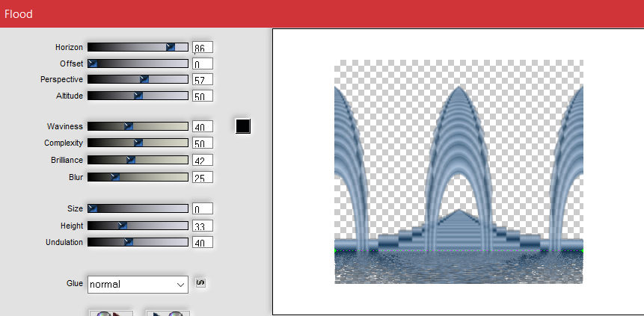Click the Horizon slider track
The height and width of the screenshot is (316, 644).
pyautogui.click(x=138, y=47)
